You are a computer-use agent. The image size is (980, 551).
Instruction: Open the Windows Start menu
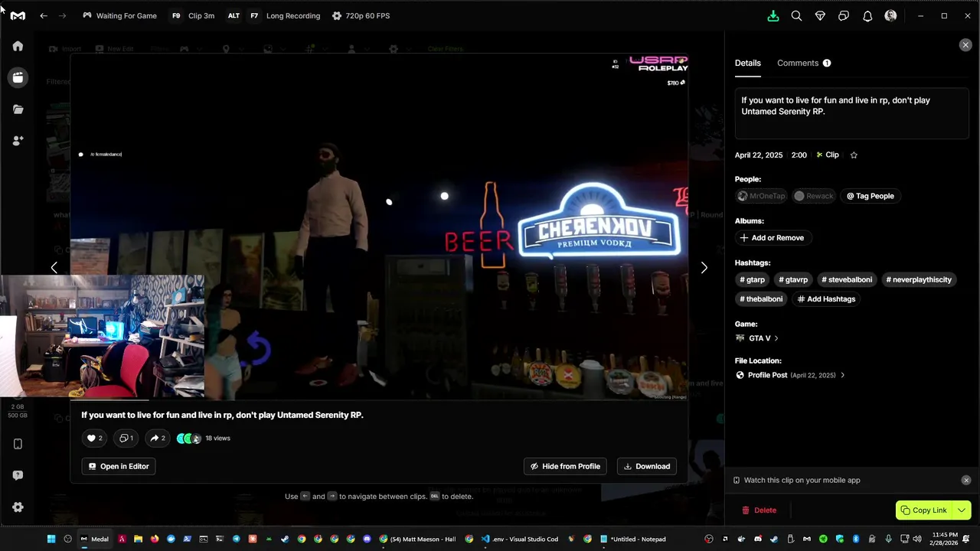click(51, 539)
